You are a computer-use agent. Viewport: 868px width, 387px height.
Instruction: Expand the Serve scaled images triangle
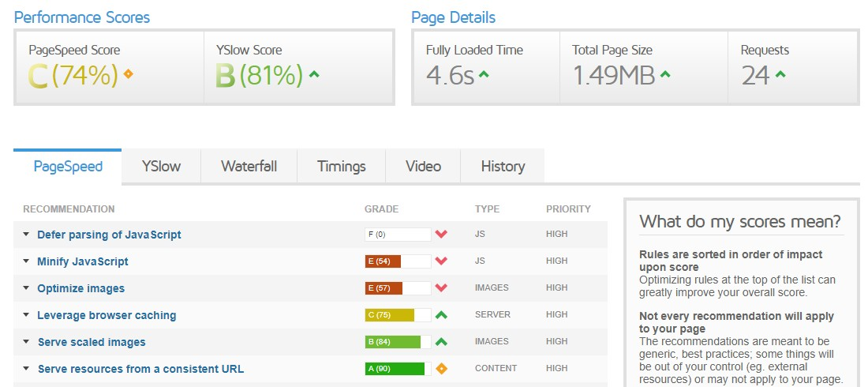pyautogui.click(x=26, y=342)
